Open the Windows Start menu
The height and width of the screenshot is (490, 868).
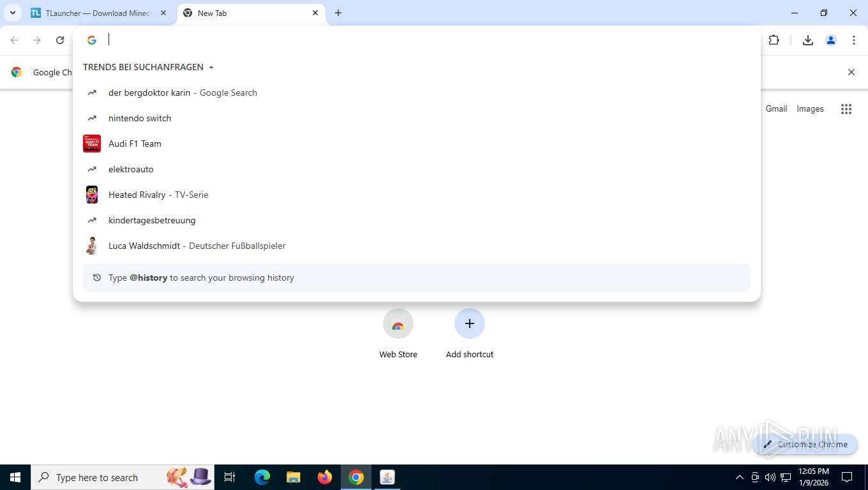[x=15, y=477]
